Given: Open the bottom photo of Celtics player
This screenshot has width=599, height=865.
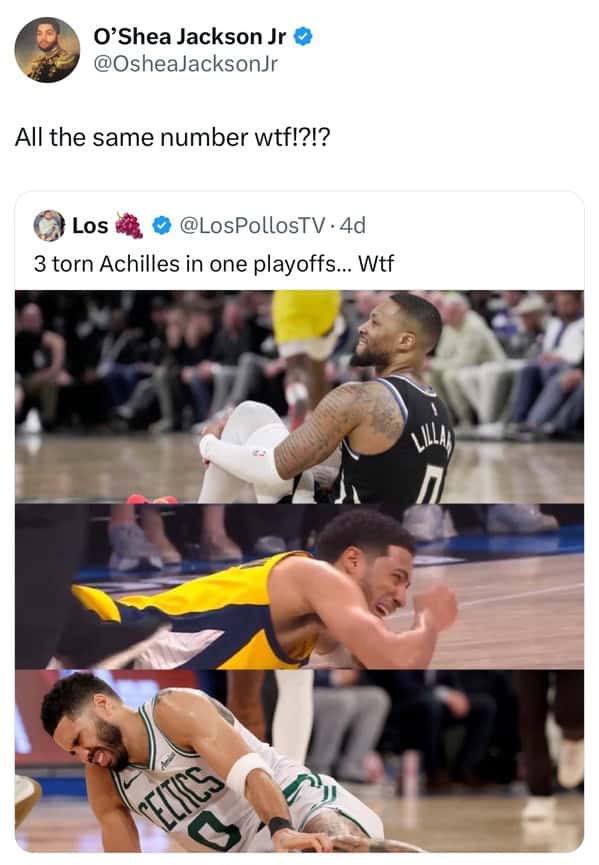Looking at the screenshot, I should 300,761.
